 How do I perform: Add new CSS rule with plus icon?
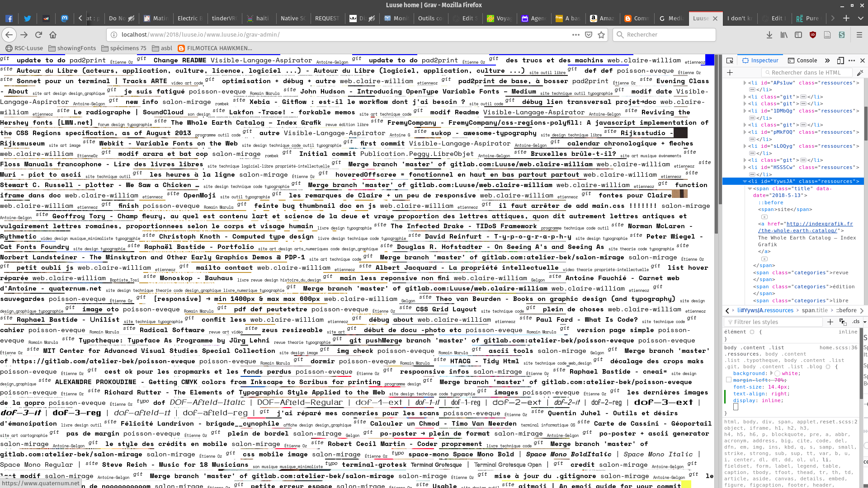[x=830, y=322]
